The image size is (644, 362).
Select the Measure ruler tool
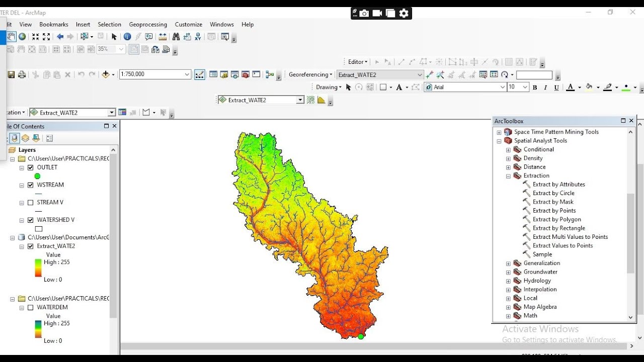[x=163, y=37]
